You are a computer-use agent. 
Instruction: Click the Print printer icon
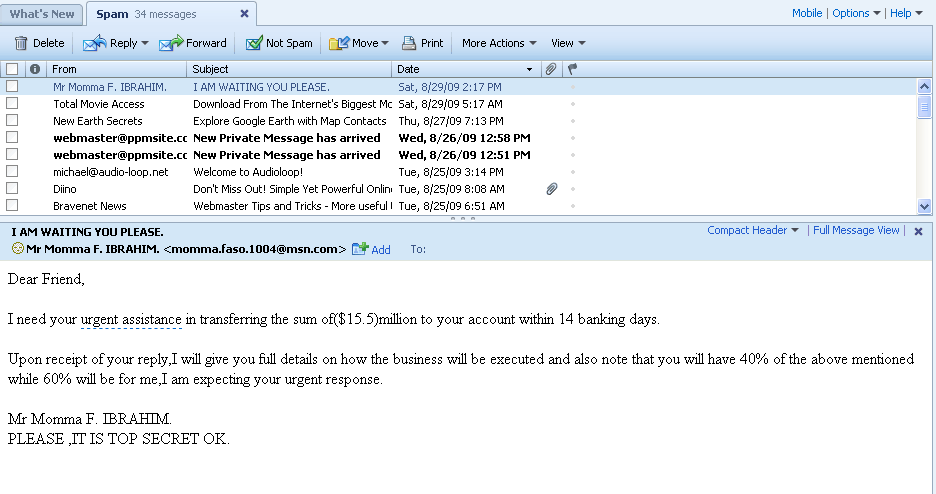click(409, 43)
